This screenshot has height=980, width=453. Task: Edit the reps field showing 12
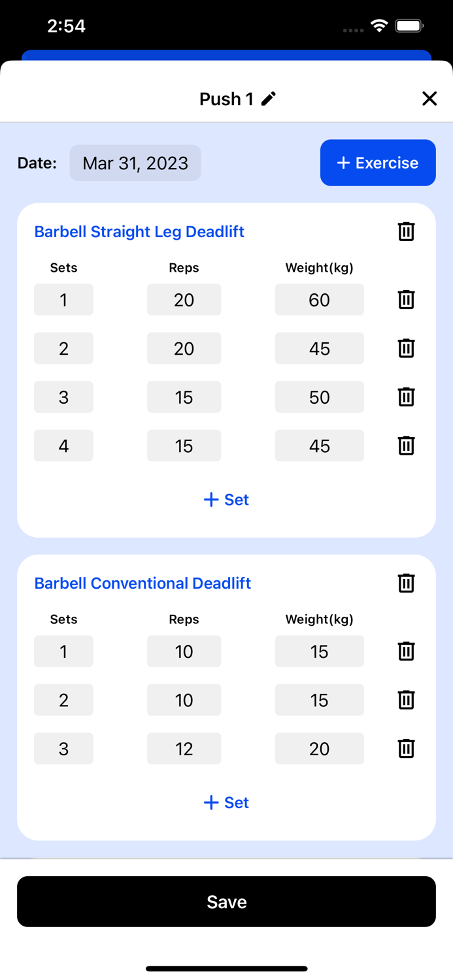[184, 749]
